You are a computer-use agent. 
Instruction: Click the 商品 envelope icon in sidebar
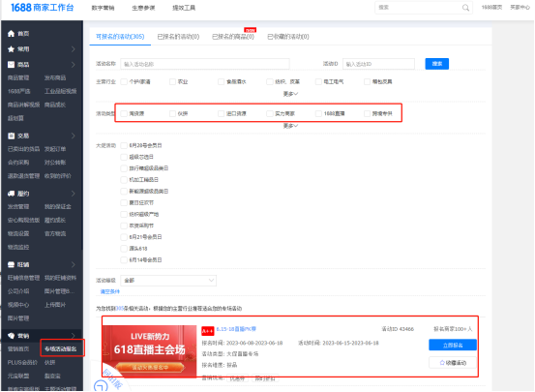[11, 65]
